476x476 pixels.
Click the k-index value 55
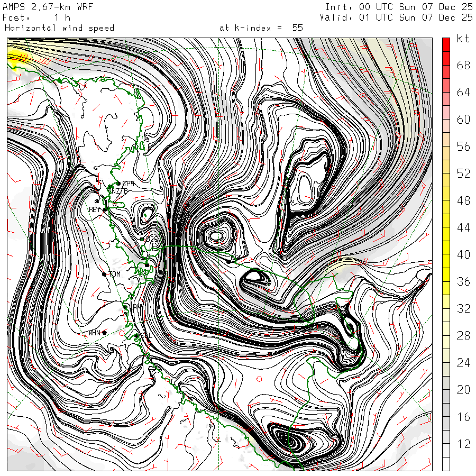[x=297, y=28]
